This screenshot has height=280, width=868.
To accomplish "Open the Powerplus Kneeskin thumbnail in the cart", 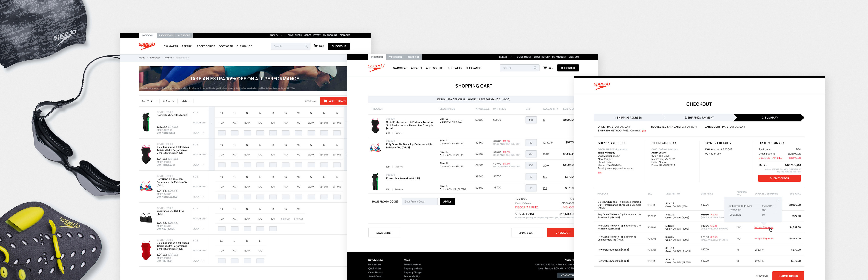I will click(x=375, y=182).
